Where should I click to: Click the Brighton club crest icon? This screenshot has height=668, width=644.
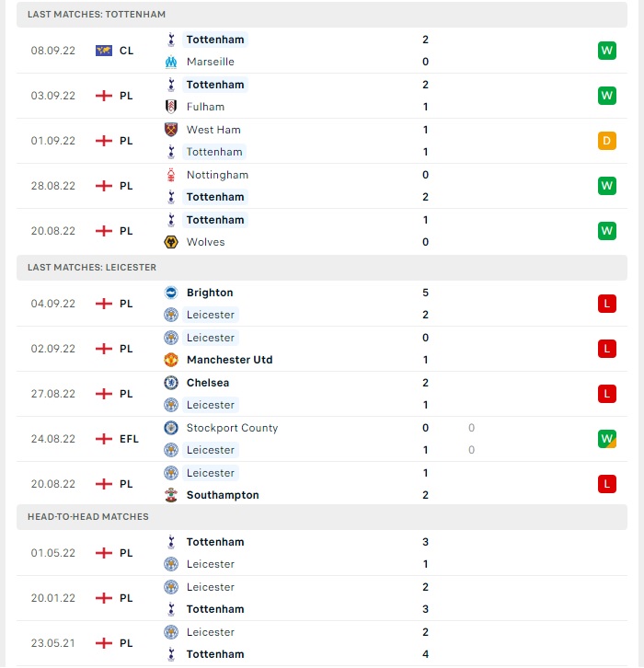pos(171,293)
